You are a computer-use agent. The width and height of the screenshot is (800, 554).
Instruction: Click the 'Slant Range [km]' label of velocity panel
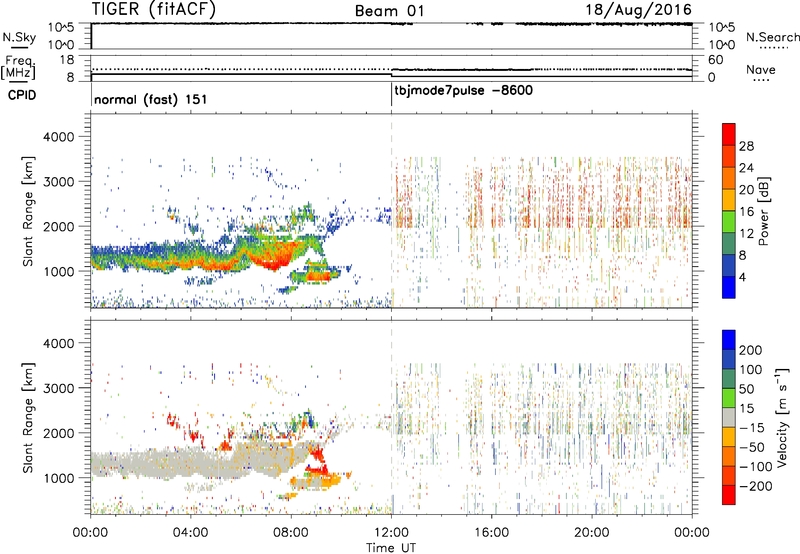[x=28, y=417]
